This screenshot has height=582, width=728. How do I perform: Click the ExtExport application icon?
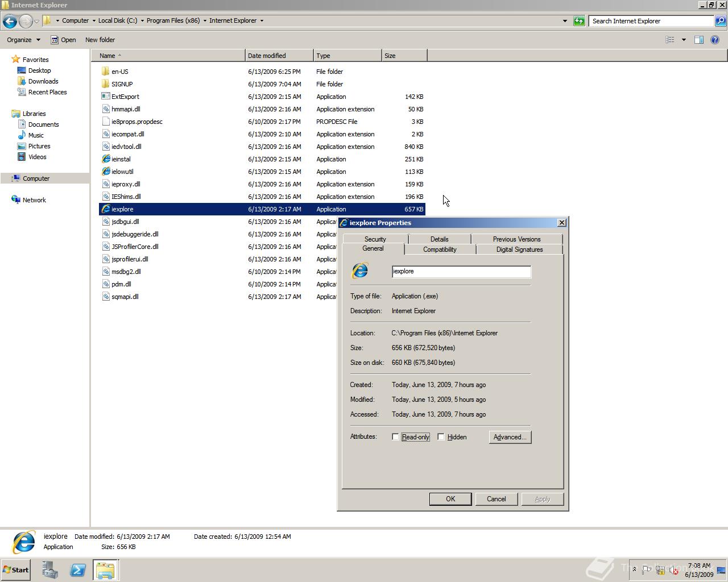(105, 97)
